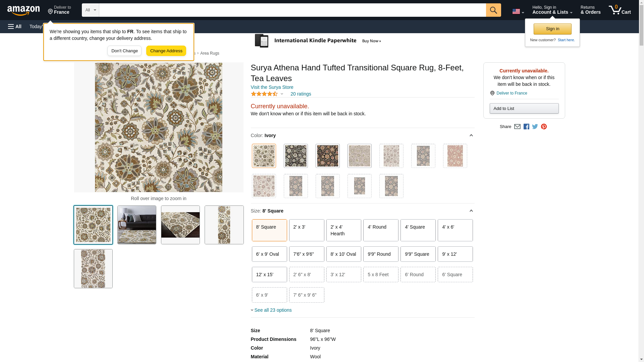The width and height of the screenshot is (644, 362).
Task: Choose the 9' x 12' size option
Action: tap(455, 254)
